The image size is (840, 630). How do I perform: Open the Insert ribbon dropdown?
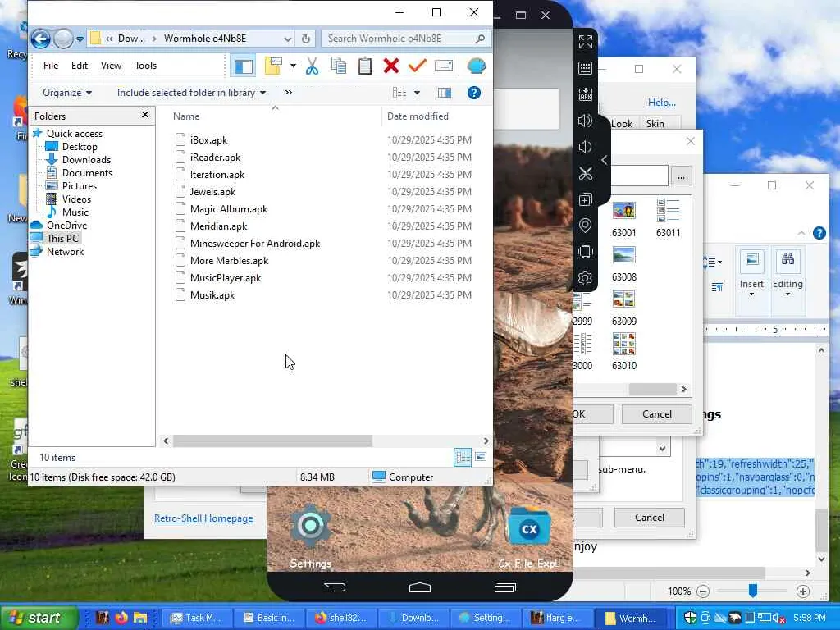tap(751, 294)
